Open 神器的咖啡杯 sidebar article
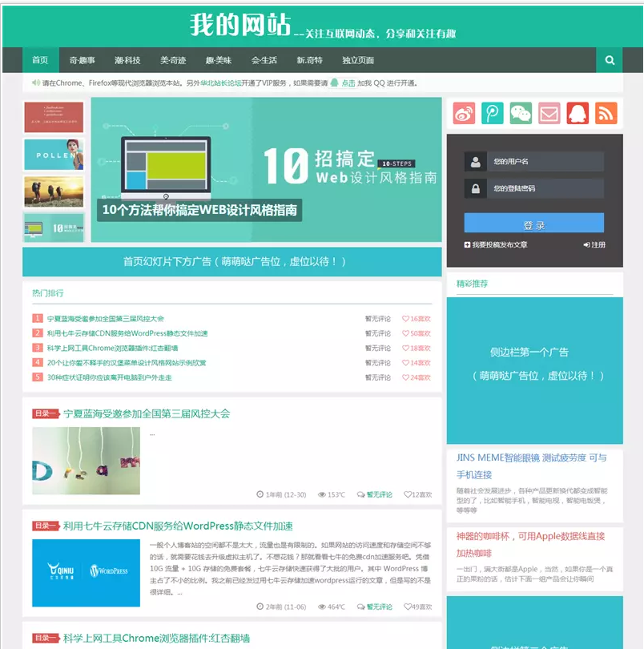Viewport: 644px width, 649px height. [530, 545]
